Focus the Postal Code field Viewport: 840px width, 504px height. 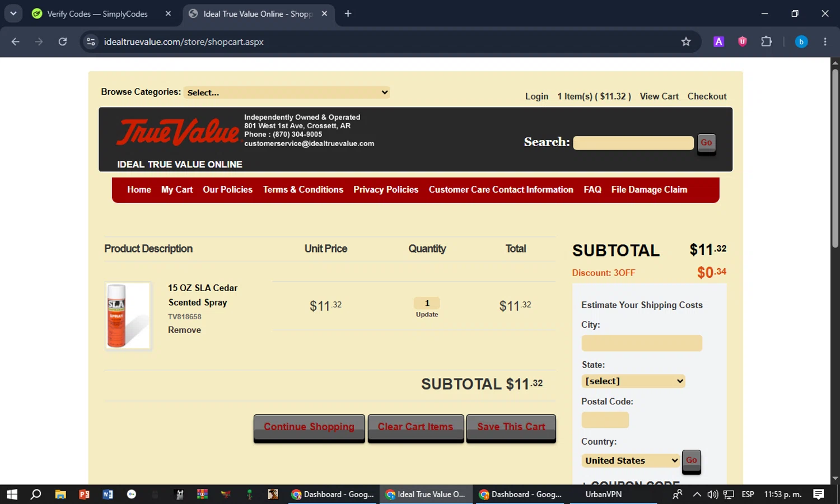605,420
